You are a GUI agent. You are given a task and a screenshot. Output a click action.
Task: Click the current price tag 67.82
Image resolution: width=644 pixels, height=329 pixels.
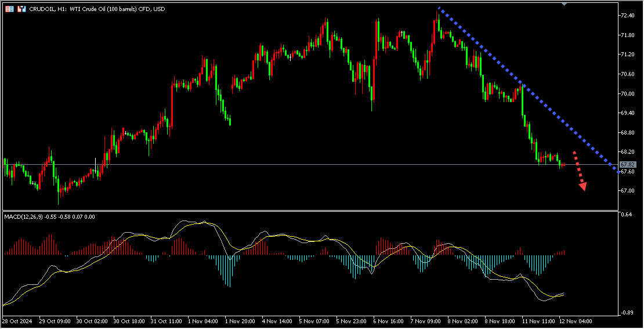627,165
